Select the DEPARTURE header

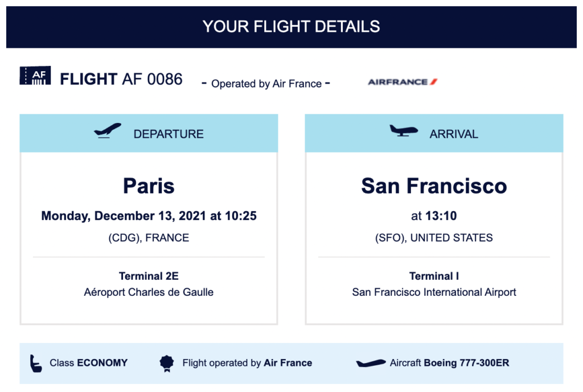(x=168, y=134)
